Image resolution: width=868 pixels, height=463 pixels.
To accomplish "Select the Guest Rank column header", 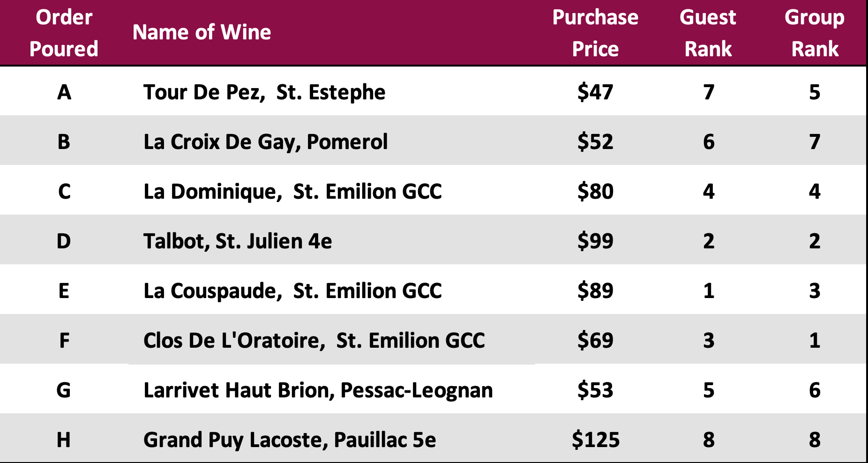I will click(708, 33).
